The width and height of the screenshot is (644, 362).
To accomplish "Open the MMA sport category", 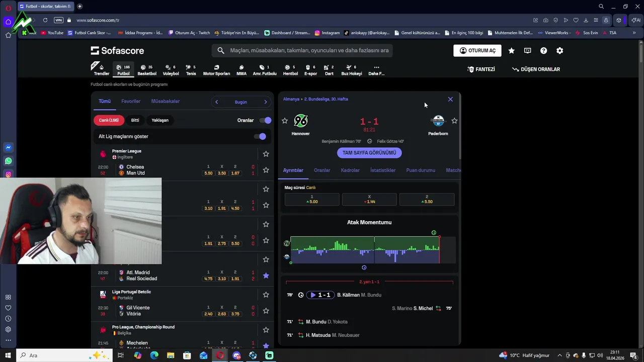I will (242, 70).
